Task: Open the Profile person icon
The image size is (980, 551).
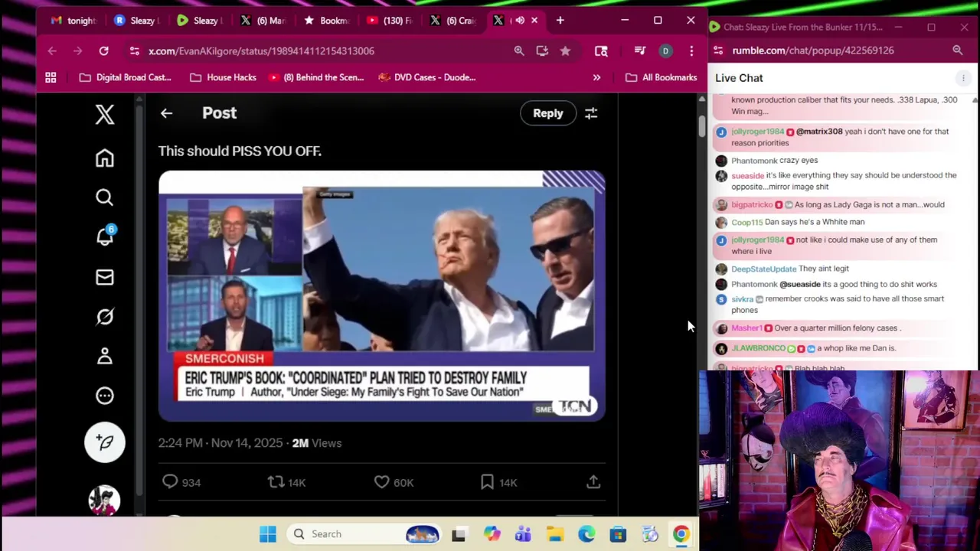Action: [x=105, y=356]
